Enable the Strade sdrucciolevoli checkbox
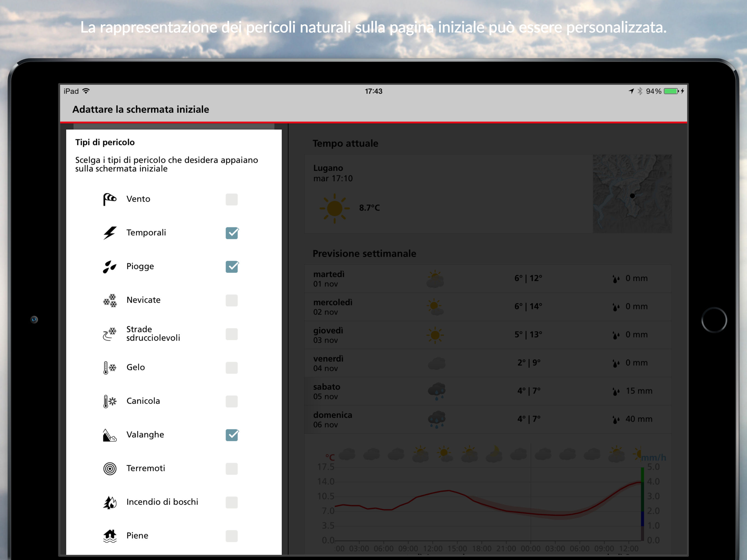The image size is (747, 560). pyautogui.click(x=232, y=334)
